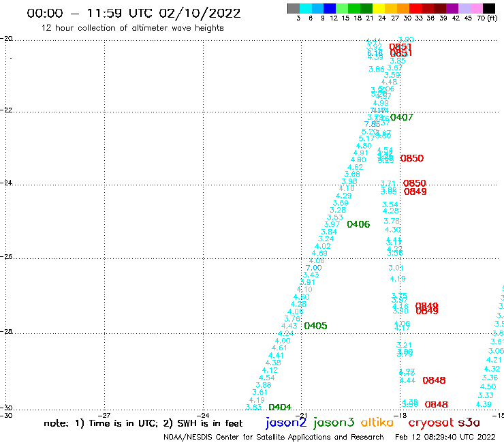This screenshot has width=504, height=443.
Task: Click the wave height value "3.24"
Action: coord(326,239)
